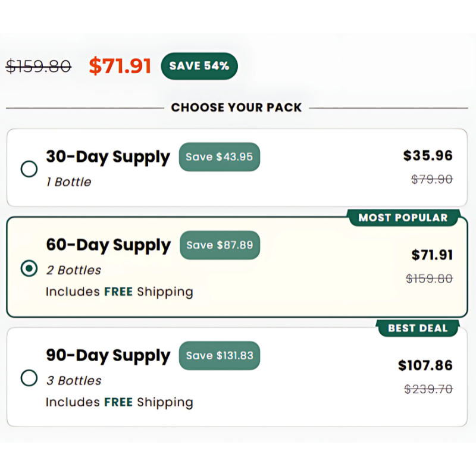Click the 3 Bottles text
The height and width of the screenshot is (476, 476).
pos(74,381)
